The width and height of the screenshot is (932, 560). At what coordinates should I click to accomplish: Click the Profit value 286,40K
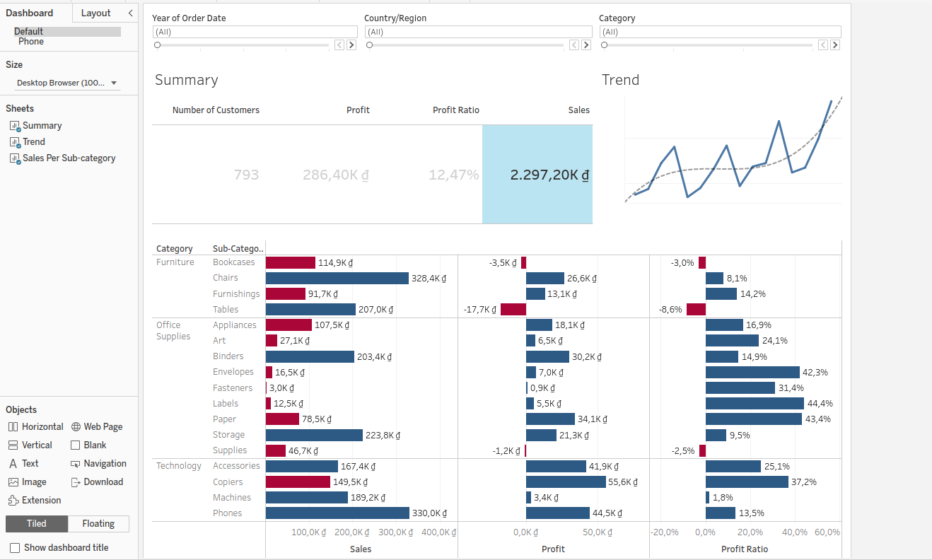(x=336, y=175)
